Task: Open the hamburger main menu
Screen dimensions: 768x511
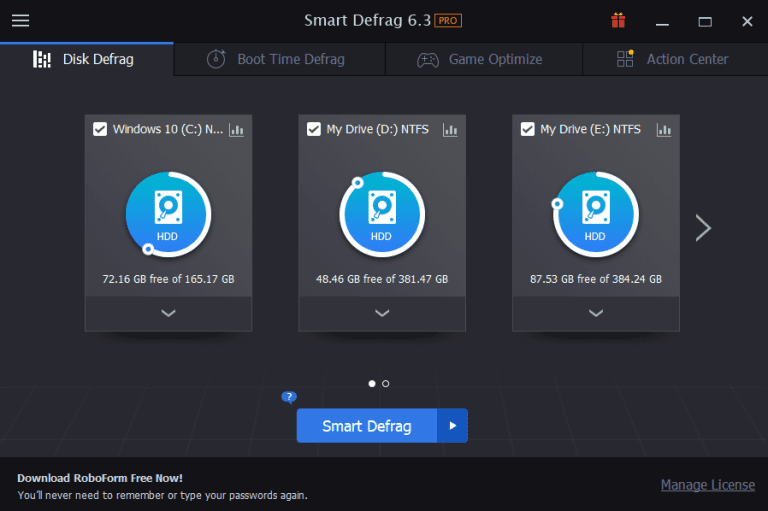Action: 21,21
